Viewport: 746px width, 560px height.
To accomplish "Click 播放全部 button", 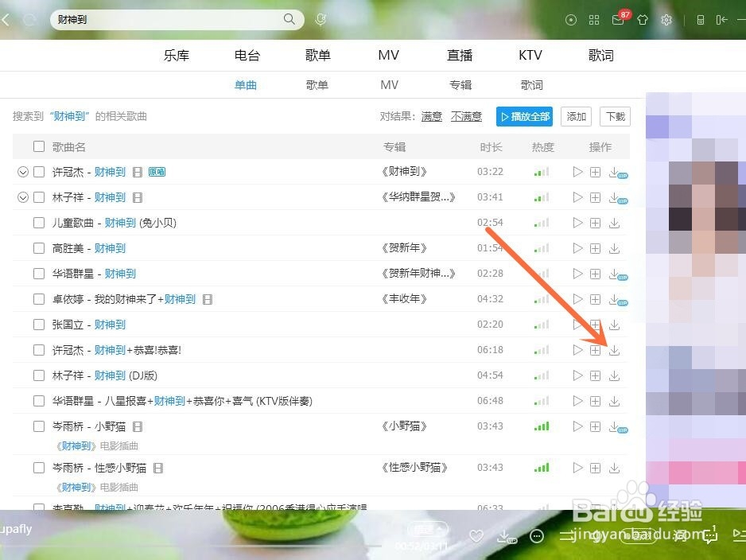I will coord(524,117).
